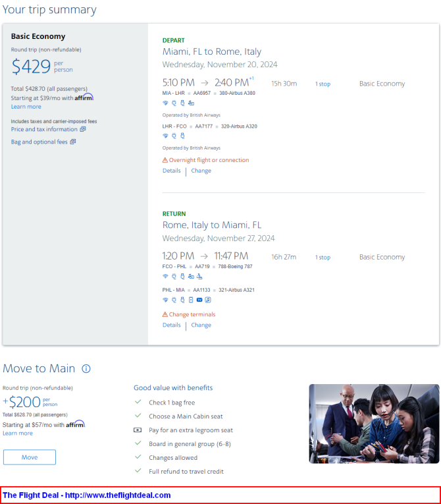Click info icon next to Move to Main
This screenshot has width=441, height=504.
coord(86,368)
